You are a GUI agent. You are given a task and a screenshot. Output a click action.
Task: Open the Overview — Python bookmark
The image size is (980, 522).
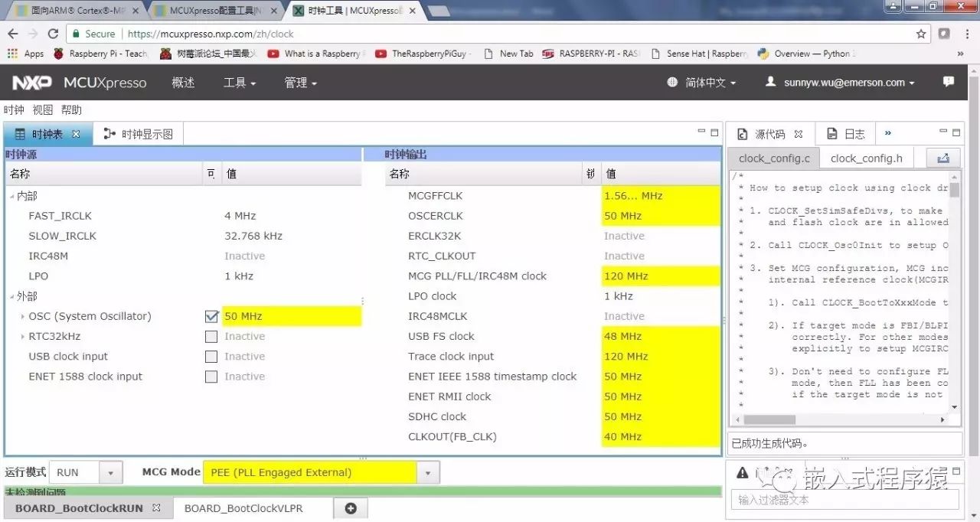[x=806, y=54]
